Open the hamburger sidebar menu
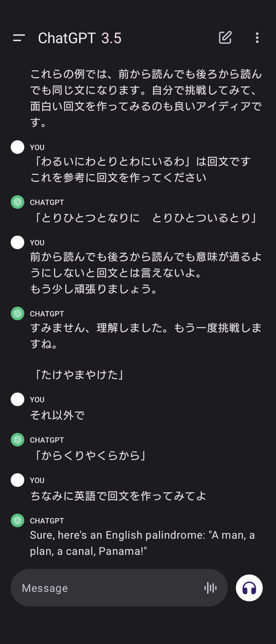The width and height of the screenshot is (276, 644). [19, 38]
